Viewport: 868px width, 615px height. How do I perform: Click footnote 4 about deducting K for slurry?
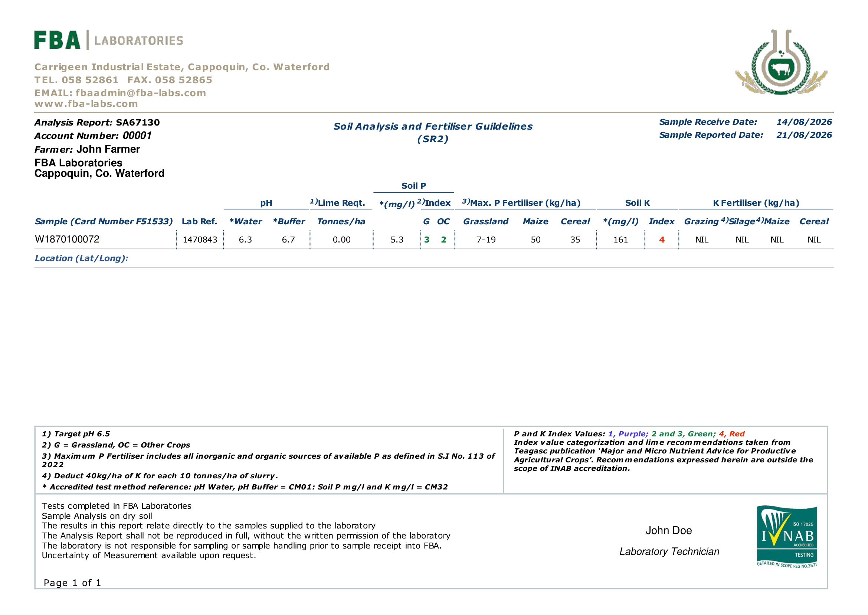pyautogui.click(x=160, y=476)
